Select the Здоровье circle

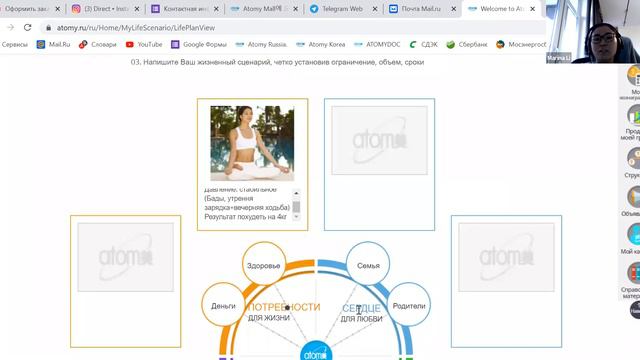(264, 265)
